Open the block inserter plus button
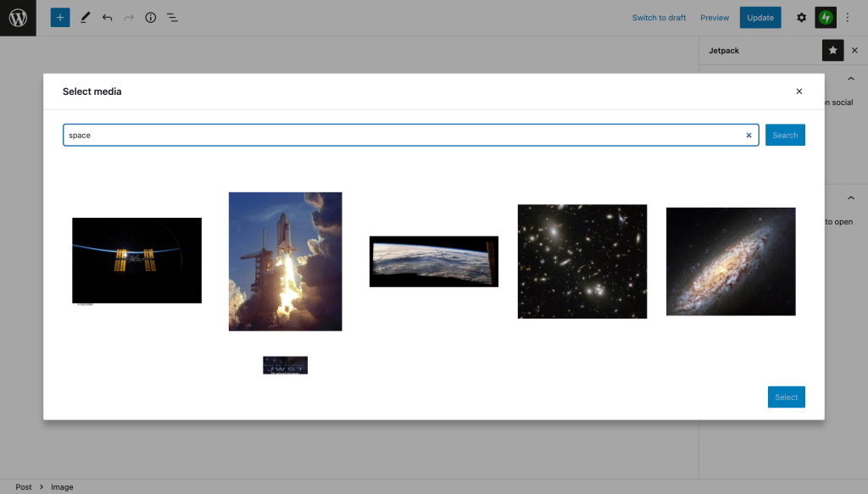The height and width of the screenshot is (494, 868). click(60, 18)
